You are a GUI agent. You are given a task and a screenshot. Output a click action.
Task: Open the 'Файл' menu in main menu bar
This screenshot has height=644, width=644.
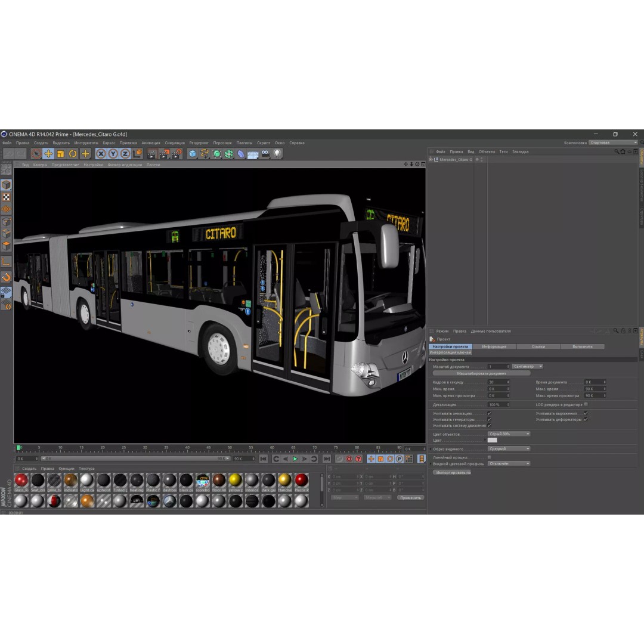7,143
